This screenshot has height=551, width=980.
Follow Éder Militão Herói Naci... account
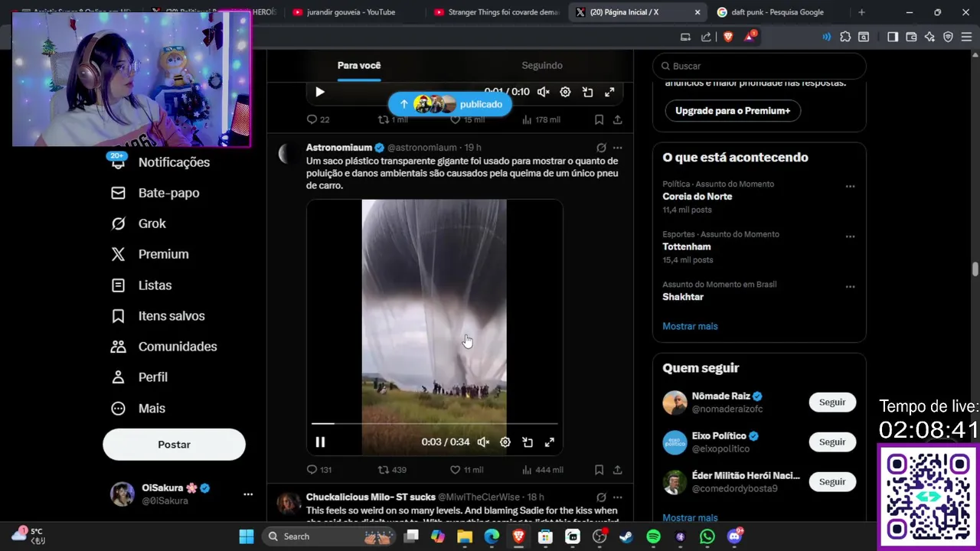[x=832, y=482]
